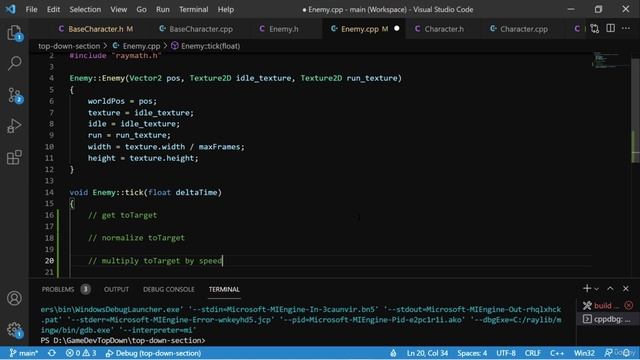Click top-down-section in the breadcrumb
The image size is (640, 360).
(x=69, y=46)
